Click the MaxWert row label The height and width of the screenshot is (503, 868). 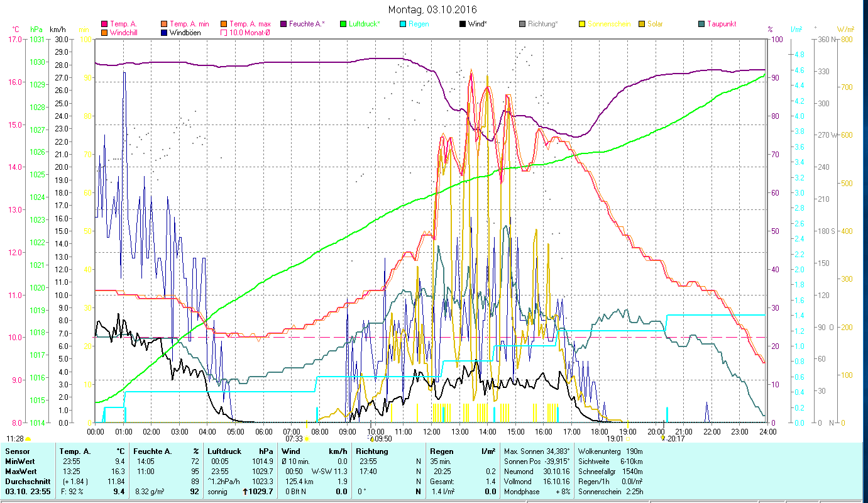click(21, 472)
